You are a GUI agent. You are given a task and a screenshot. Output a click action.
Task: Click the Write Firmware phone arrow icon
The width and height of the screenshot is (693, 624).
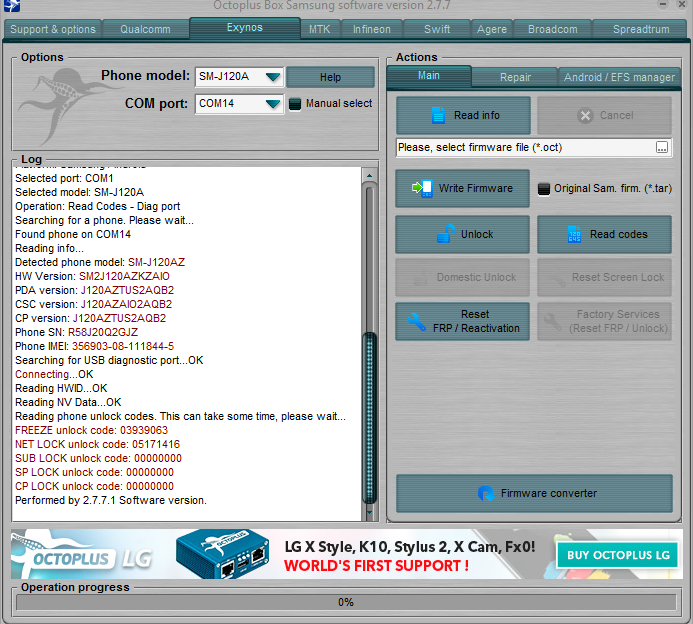click(422, 188)
